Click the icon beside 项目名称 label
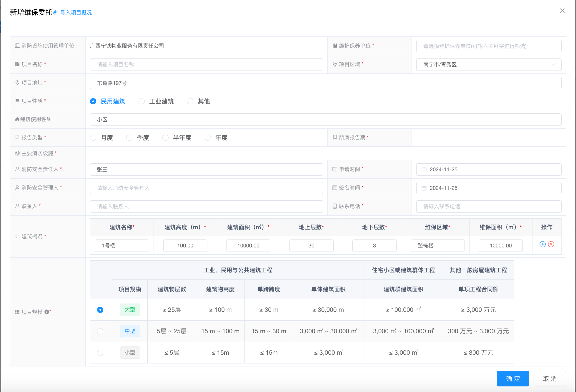The image size is (576, 392). coord(17,64)
